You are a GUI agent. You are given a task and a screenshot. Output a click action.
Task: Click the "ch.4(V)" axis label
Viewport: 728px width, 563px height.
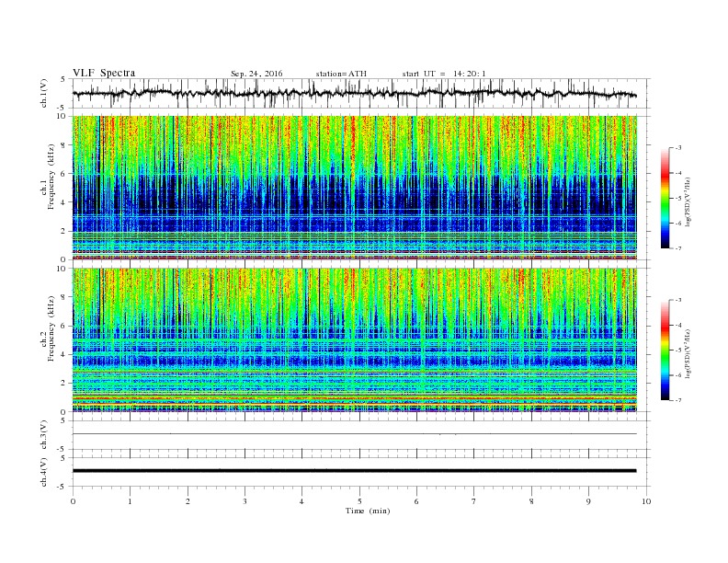click(44, 472)
